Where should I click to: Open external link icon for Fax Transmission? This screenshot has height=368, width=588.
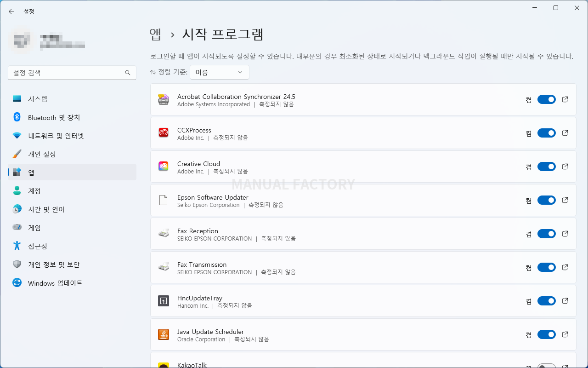tap(565, 267)
